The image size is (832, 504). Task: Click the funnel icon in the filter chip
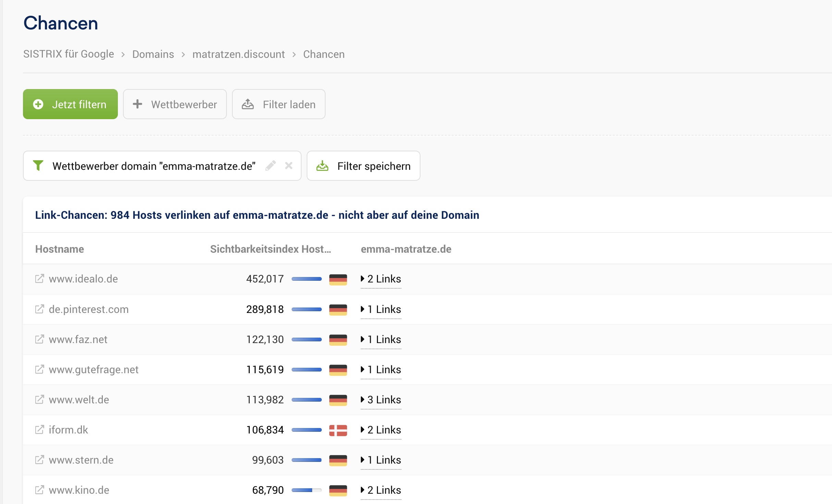[38, 166]
